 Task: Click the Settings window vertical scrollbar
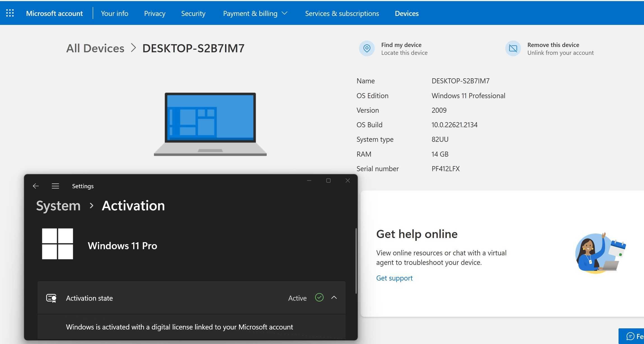356,261
